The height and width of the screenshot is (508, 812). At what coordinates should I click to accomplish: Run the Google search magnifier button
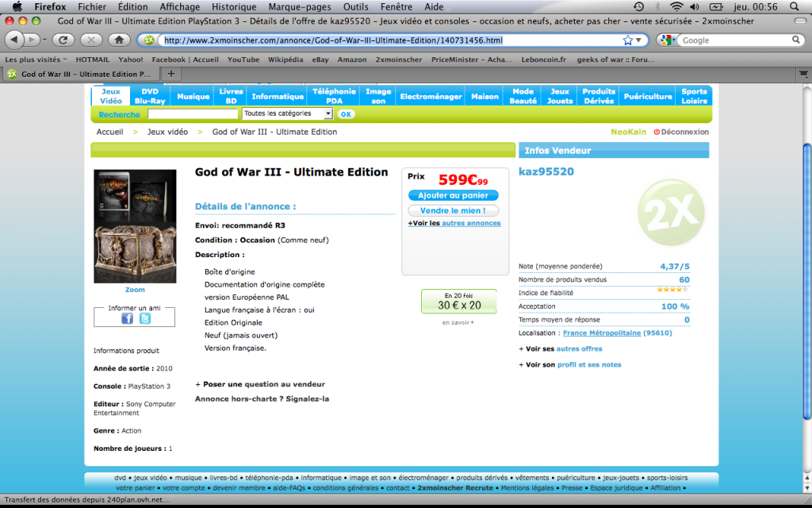[x=796, y=40]
